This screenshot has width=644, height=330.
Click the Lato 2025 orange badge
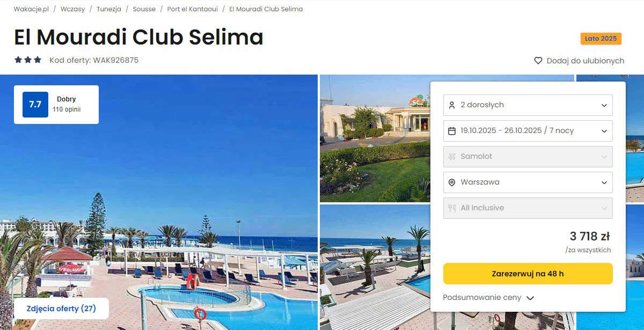pyautogui.click(x=601, y=39)
